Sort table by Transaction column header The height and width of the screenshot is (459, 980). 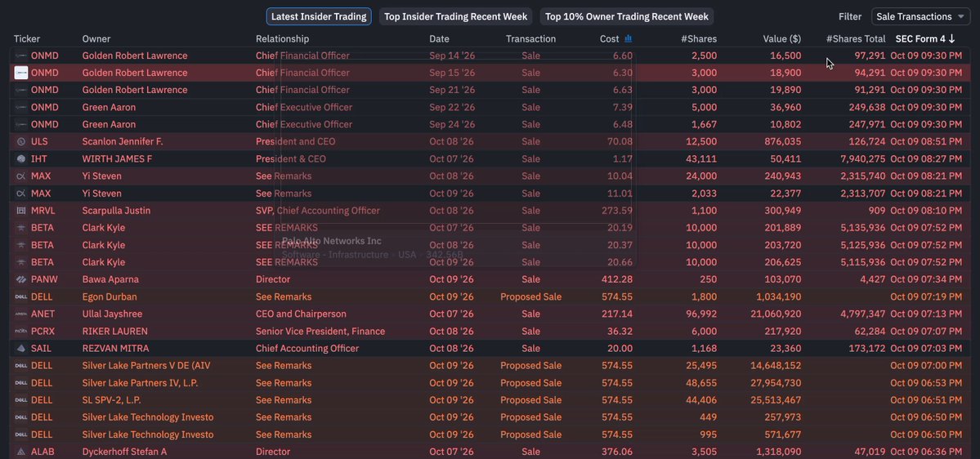tap(530, 38)
